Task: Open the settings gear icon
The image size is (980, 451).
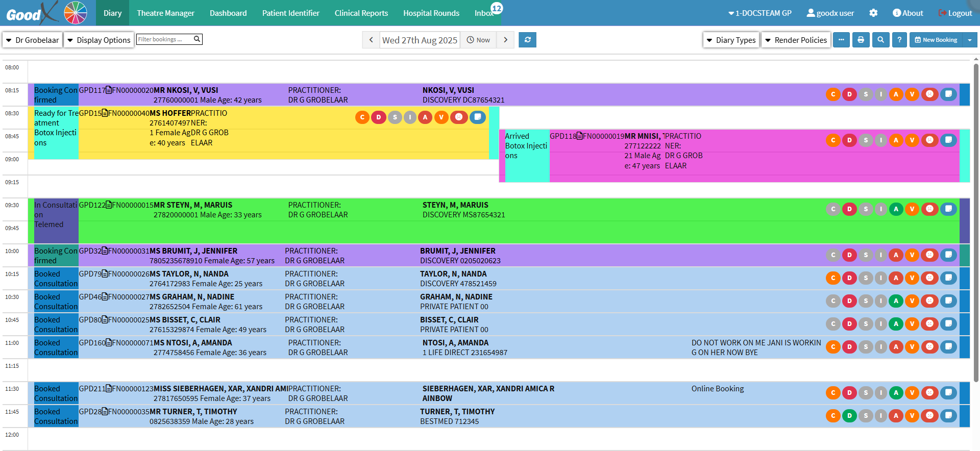Action: click(873, 13)
